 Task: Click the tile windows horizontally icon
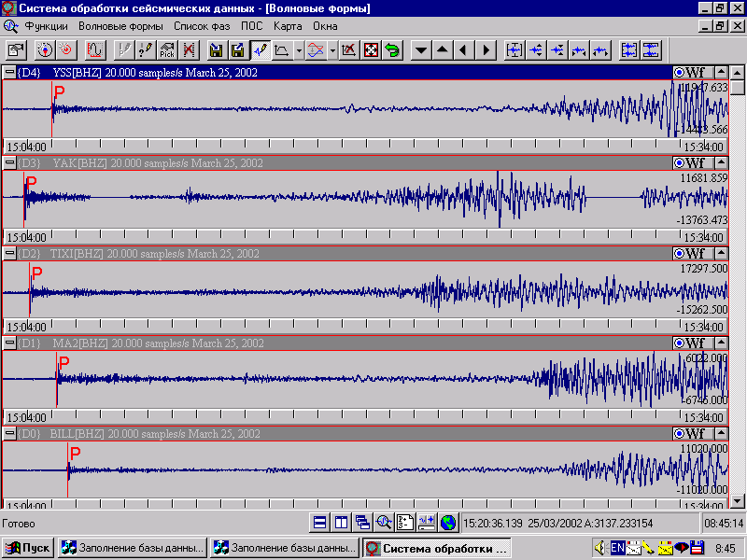(319, 524)
